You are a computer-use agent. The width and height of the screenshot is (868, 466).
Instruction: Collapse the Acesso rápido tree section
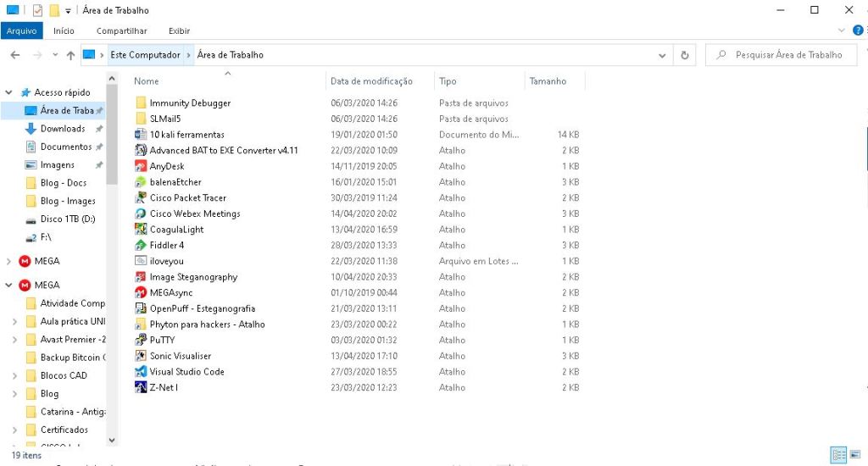(9, 92)
